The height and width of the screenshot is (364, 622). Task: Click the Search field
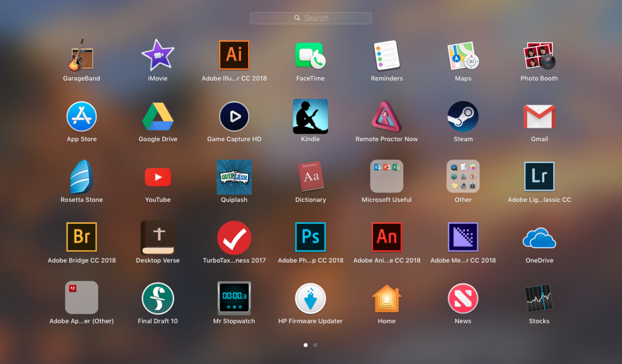coord(311,18)
